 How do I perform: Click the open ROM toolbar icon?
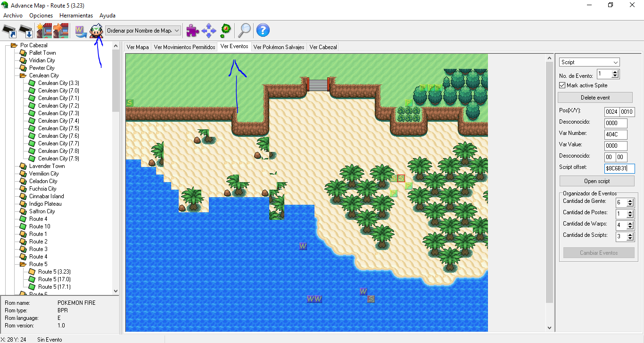(x=9, y=31)
